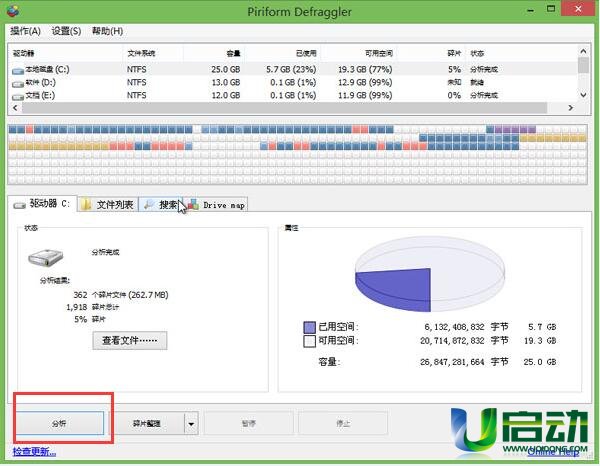The image size is (600, 466).
Task: Click the 13.0 GB capacity cell
Action: click(x=226, y=82)
